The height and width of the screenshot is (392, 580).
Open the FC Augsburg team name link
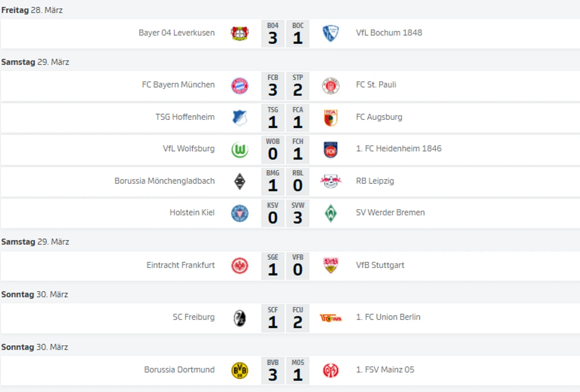click(379, 117)
